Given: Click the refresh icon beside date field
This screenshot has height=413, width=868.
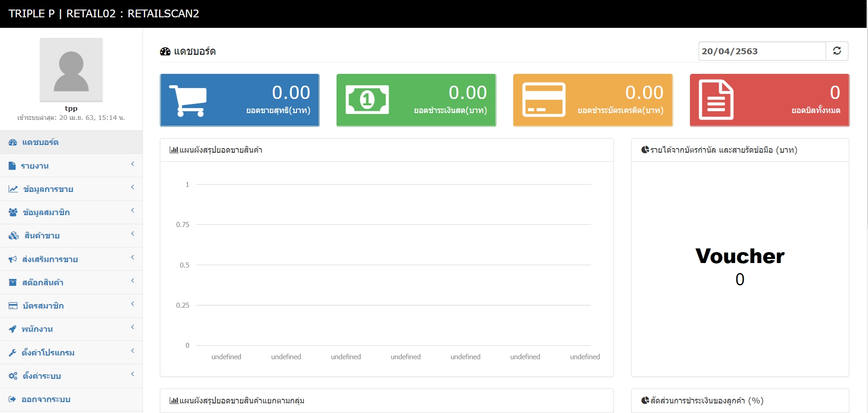Looking at the screenshot, I should 837,51.
